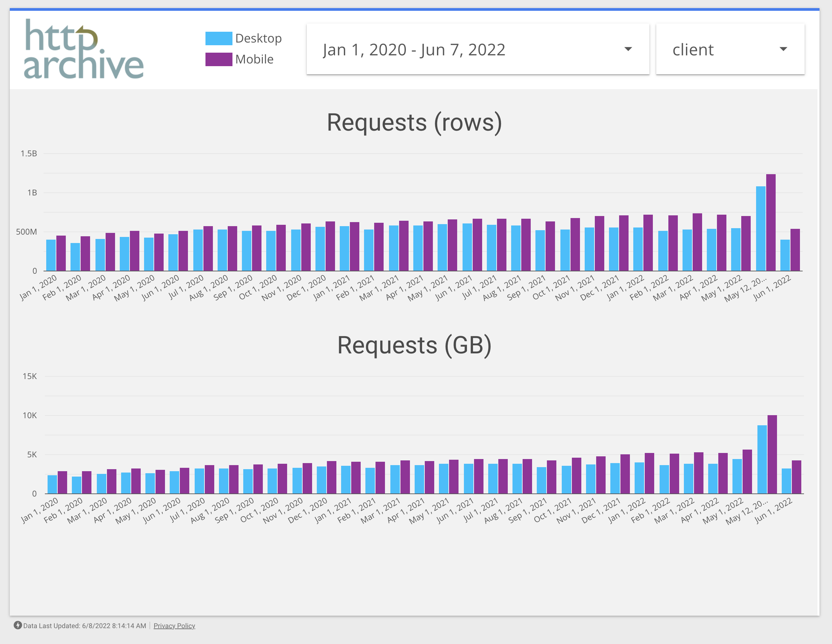Image resolution: width=832 pixels, height=644 pixels.
Task: Select the Mobile legend label
Action: [x=254, y=59]
